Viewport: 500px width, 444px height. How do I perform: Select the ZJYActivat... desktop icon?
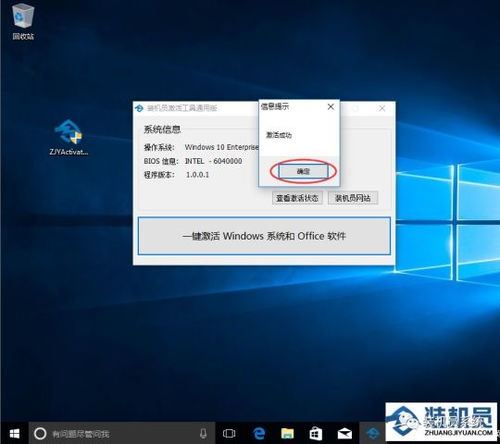(x=69, y=137)
